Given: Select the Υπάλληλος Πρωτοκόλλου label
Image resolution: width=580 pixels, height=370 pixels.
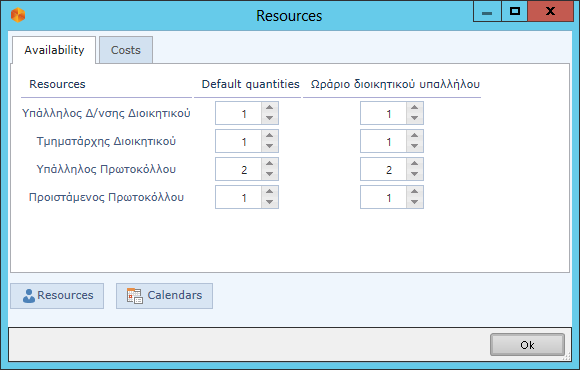Looking at the screenshot, I should 106,169.
